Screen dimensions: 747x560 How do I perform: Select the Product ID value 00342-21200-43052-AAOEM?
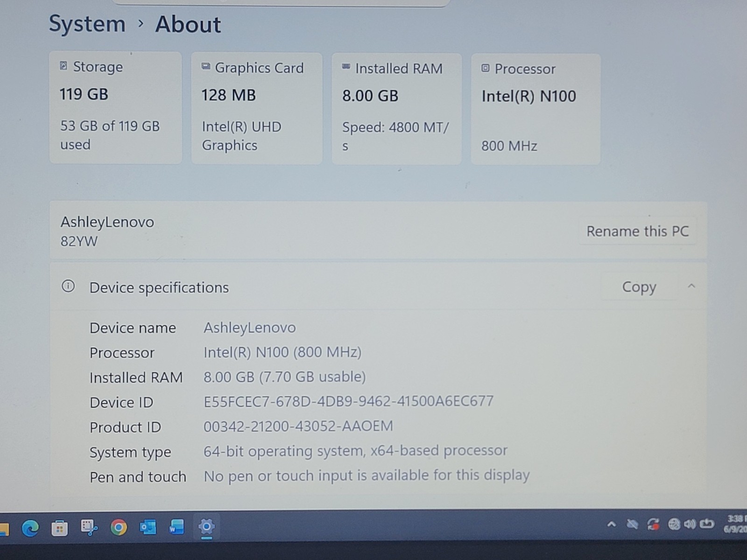click(298, 426)
